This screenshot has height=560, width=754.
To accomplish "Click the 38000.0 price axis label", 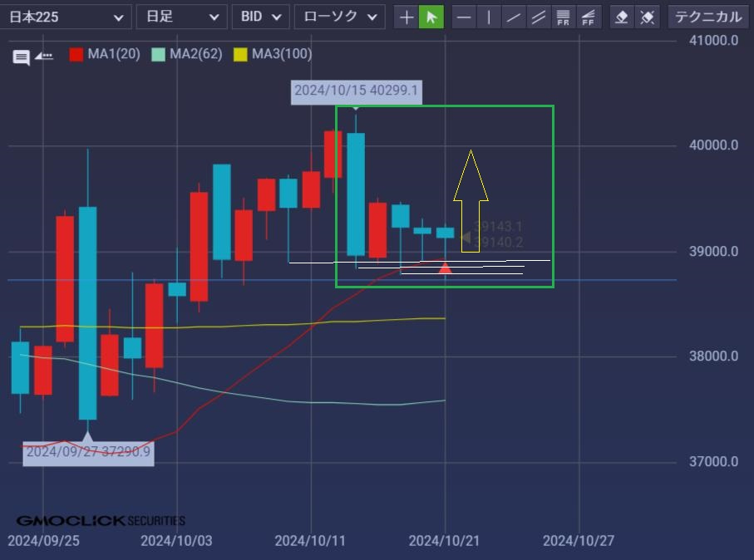I will [x=713, y=356].
